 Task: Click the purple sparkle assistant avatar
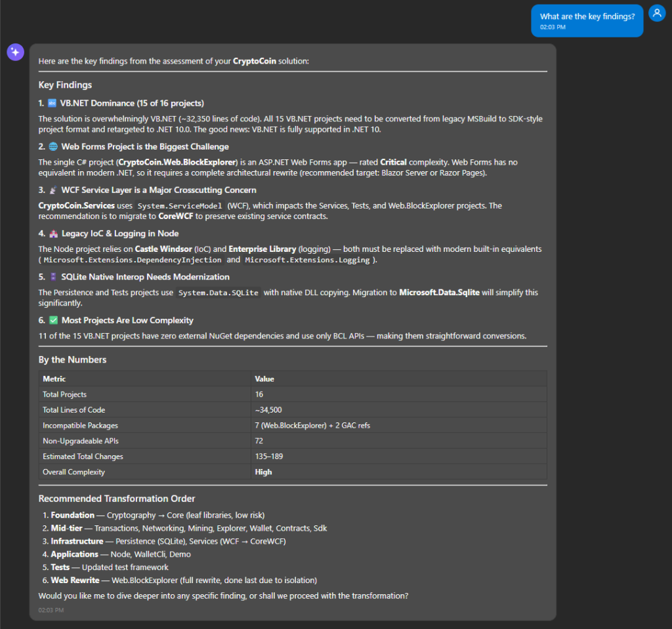pos(16,52)
